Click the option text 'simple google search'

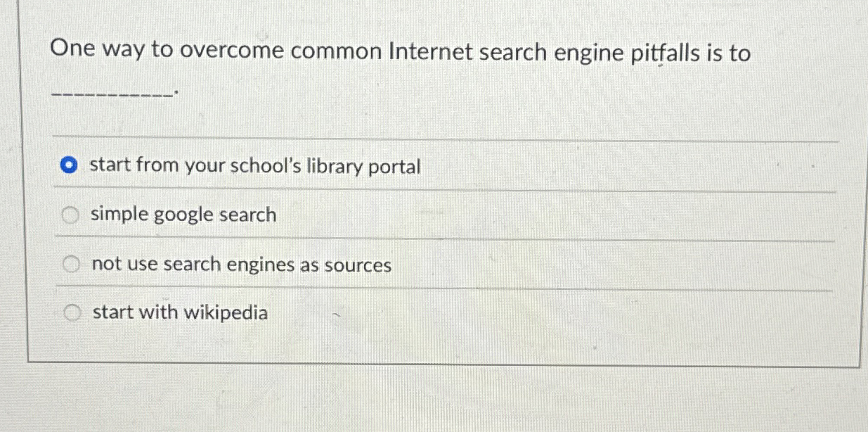click(183, 215)
